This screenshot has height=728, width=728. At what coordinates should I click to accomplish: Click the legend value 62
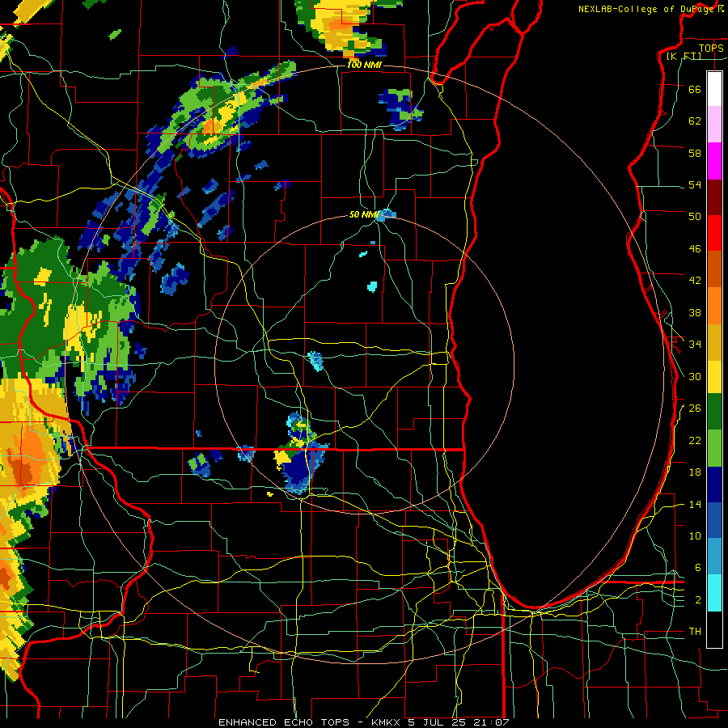tap(695, 121)
